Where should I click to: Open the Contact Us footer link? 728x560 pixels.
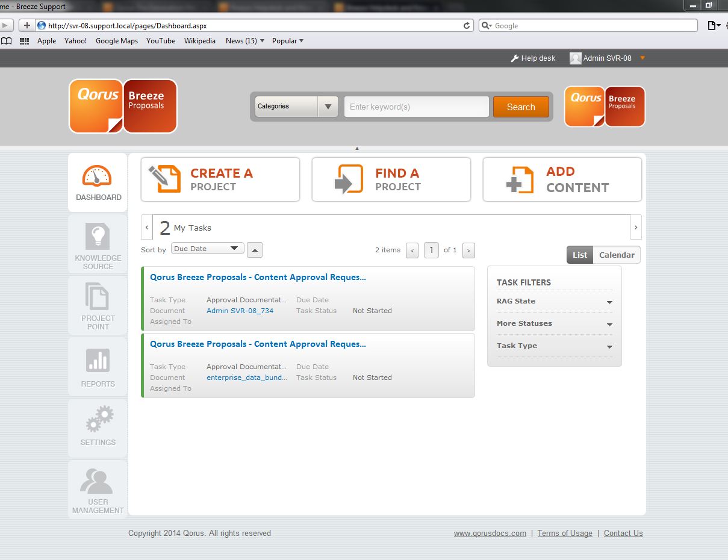623,533
